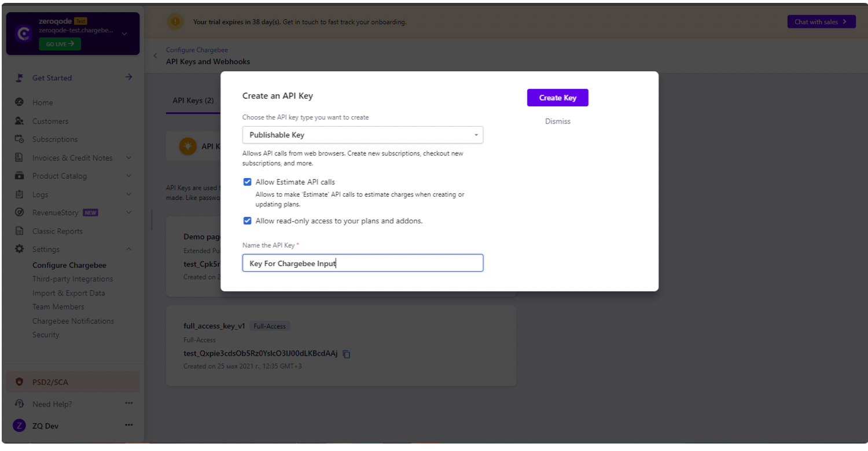The image size is (868, 451).
Task: Click the Customers people icon
Action: (19, 121)
